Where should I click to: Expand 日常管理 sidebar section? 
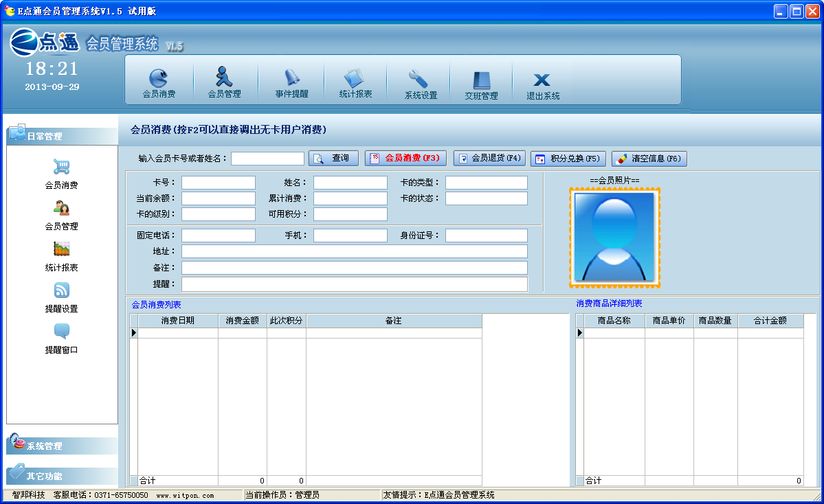[62, 135]
